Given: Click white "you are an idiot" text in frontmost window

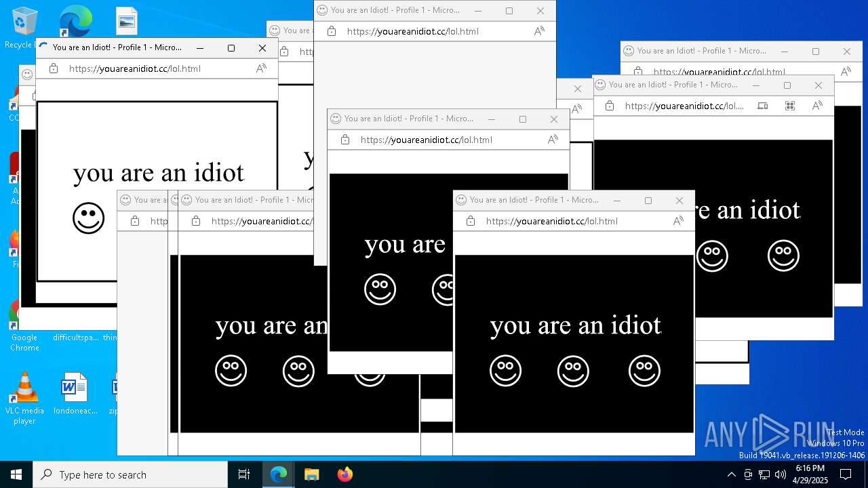Looking at the screenshot, I should click(576, 326).
